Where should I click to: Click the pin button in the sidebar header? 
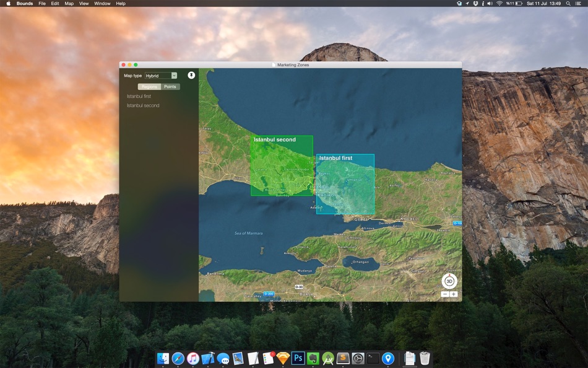coord(191,76)
